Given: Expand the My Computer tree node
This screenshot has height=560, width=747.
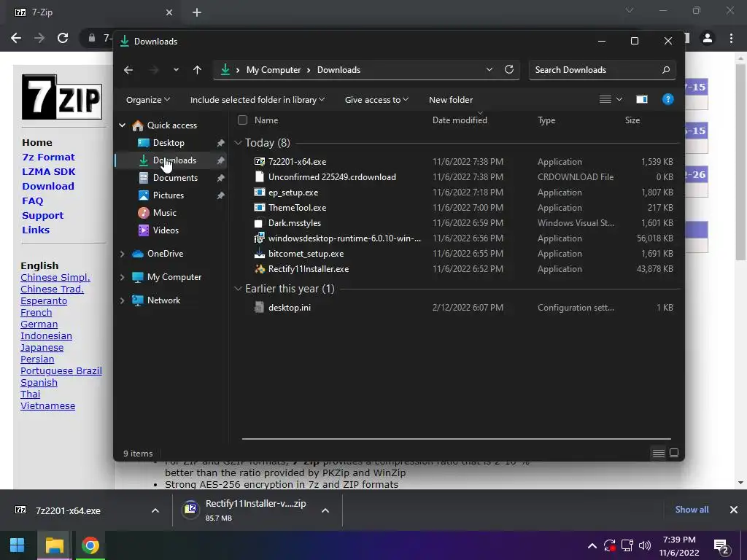Looking at the screenshot, I should pyautogui.click(x=123, y=277).
